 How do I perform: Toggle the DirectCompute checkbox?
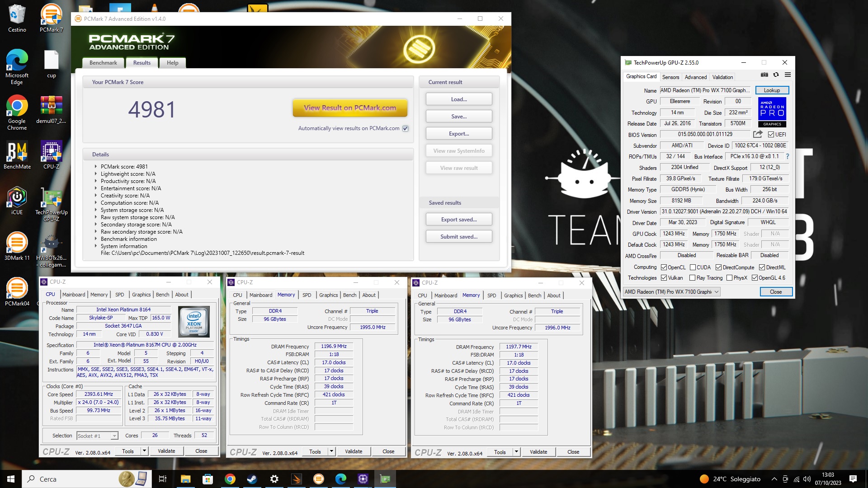(718, 267)
